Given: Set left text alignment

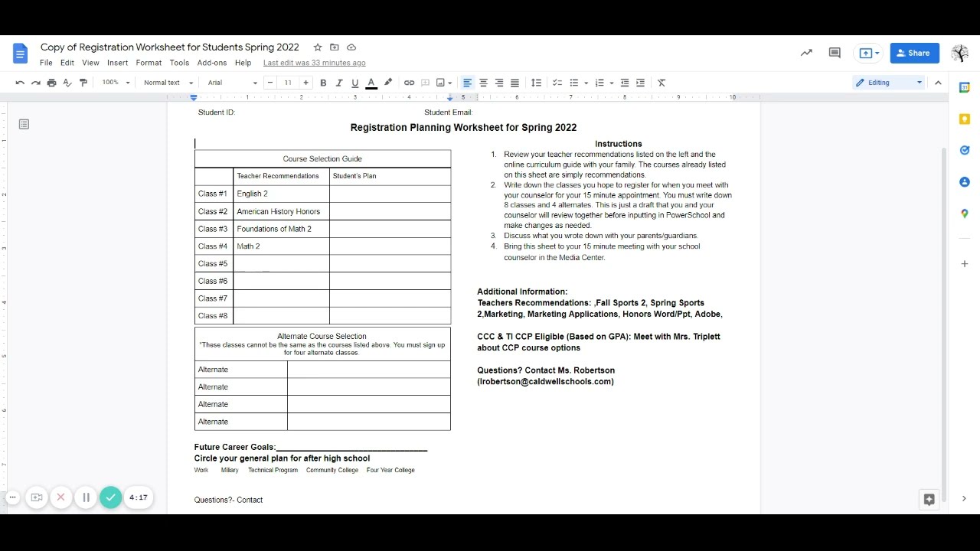Looking at the screenshot, I should (467, 83).
